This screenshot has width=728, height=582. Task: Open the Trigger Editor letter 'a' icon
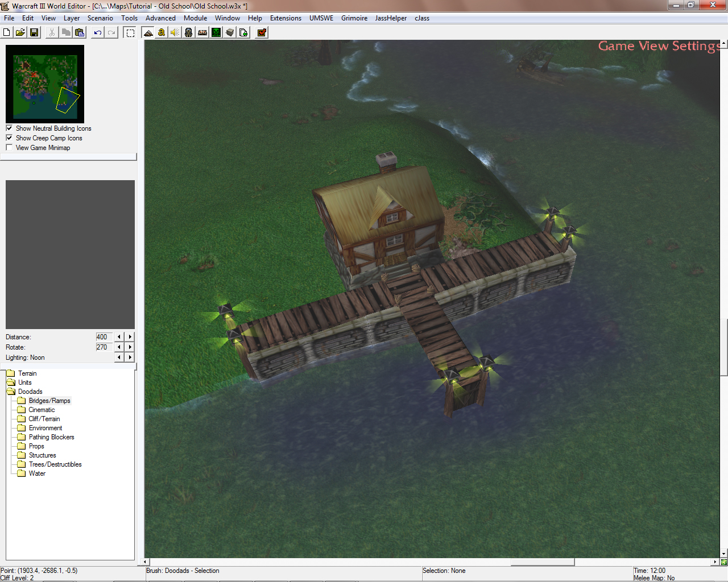point(162,32)
